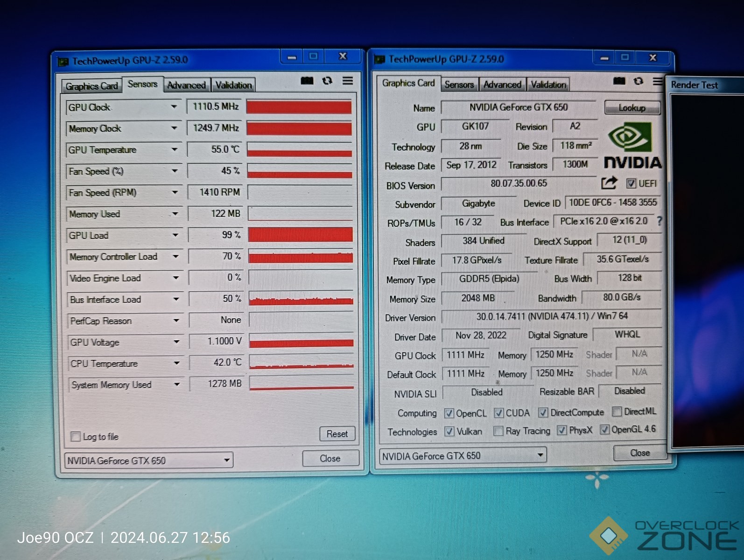Toggle the OpenCL checkbox
The image size is (744, 560).
tap(449, 413)
